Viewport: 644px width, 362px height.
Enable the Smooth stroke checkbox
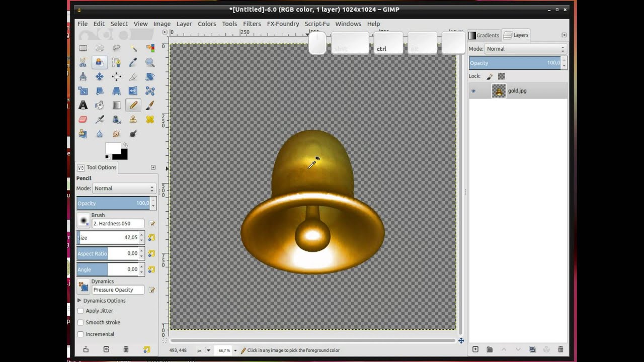(80, 322)
